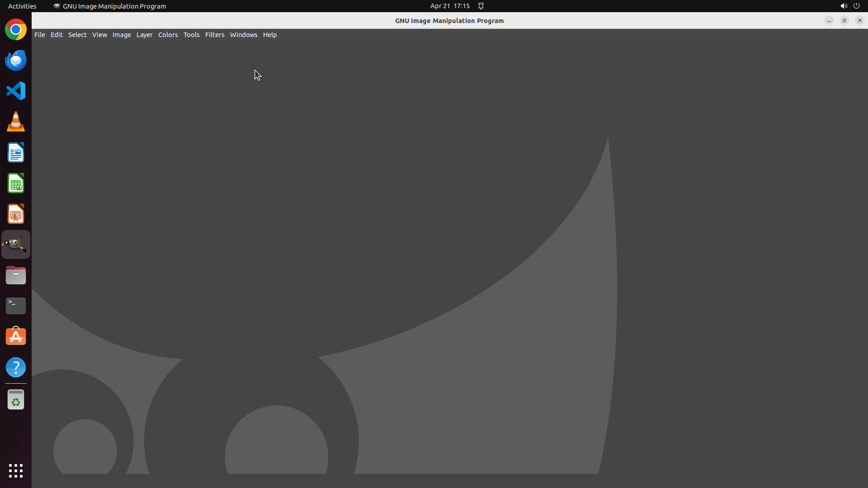Open the Tools menu
Image resolution: width=868 pixels, height=488 pixels.
coord(191,35)
